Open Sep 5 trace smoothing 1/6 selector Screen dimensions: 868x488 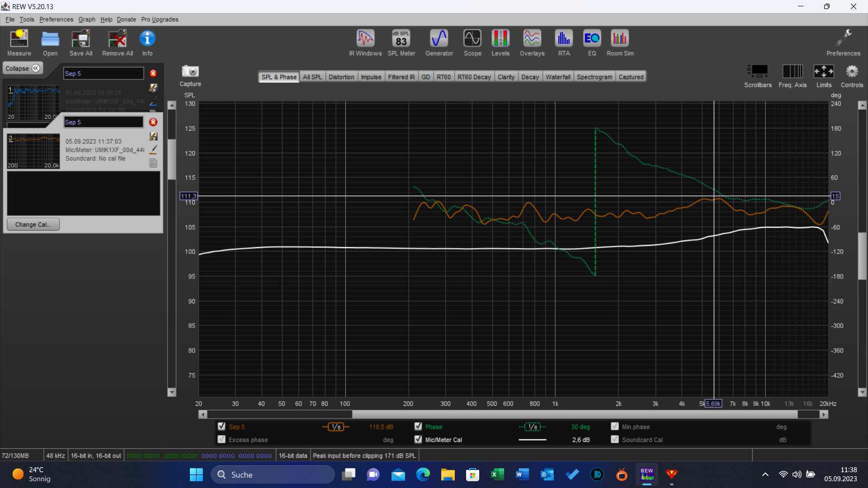pyautogui.click(x=336, y=427)
